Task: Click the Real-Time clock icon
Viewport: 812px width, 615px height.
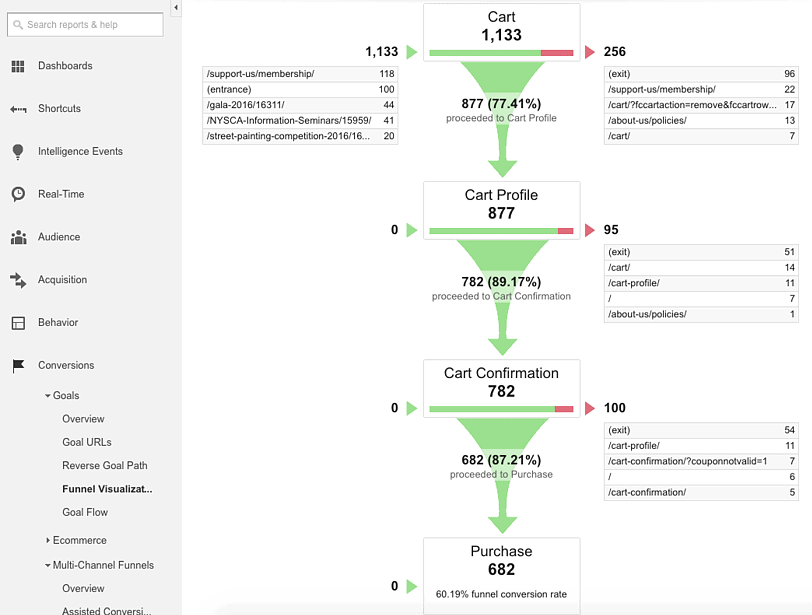Action: [x=18, y=194]
